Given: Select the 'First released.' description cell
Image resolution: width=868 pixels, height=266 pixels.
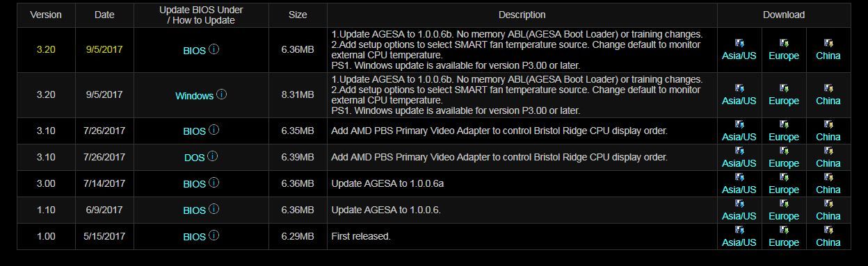Looking at the screenshot, I should [x=522, y=236].
